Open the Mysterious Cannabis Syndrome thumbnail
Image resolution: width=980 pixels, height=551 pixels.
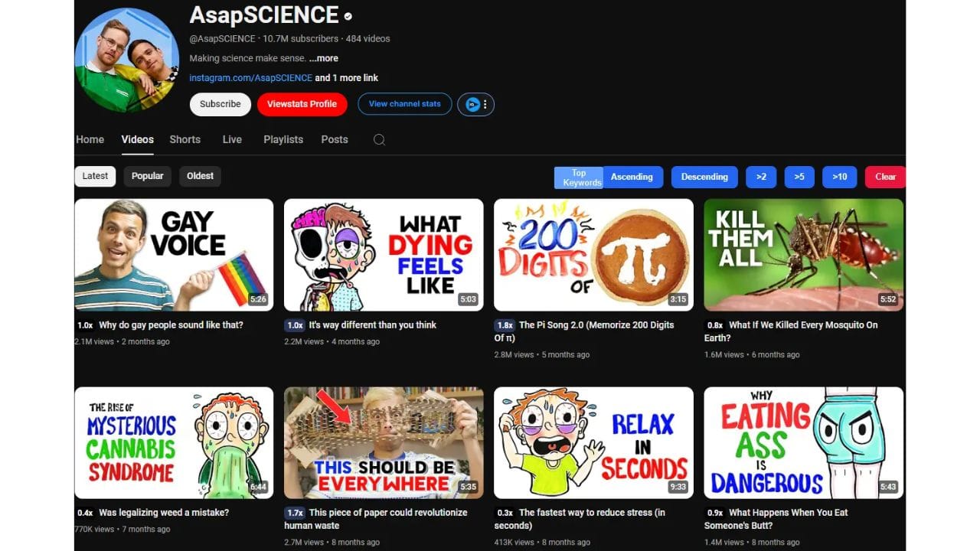(x=174, y=442)
